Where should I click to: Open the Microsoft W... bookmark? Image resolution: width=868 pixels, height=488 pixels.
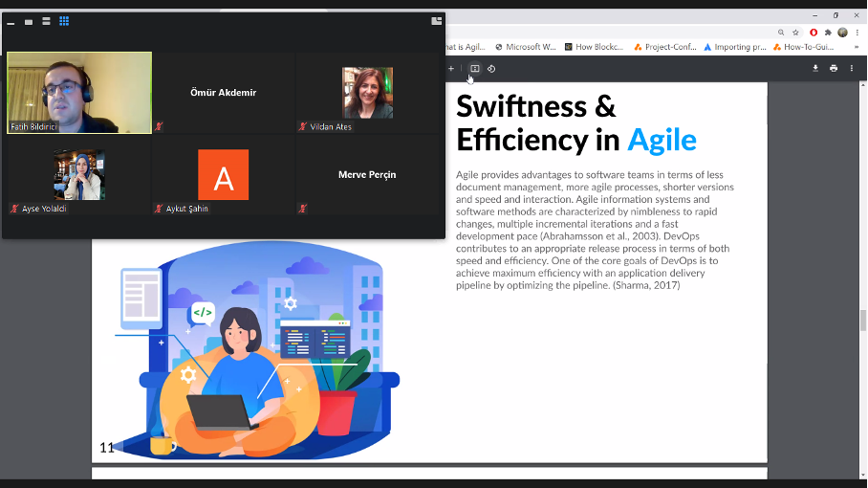click(x=525, y=47)
